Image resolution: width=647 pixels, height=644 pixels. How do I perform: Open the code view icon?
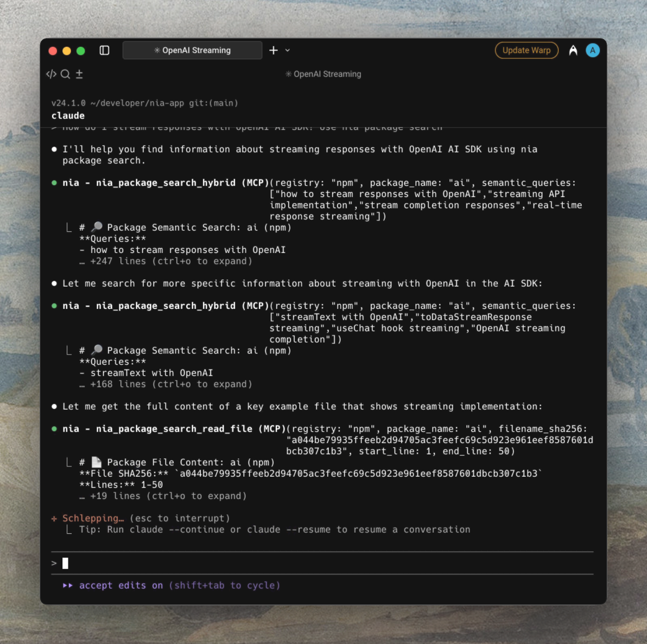click(51, 74)
